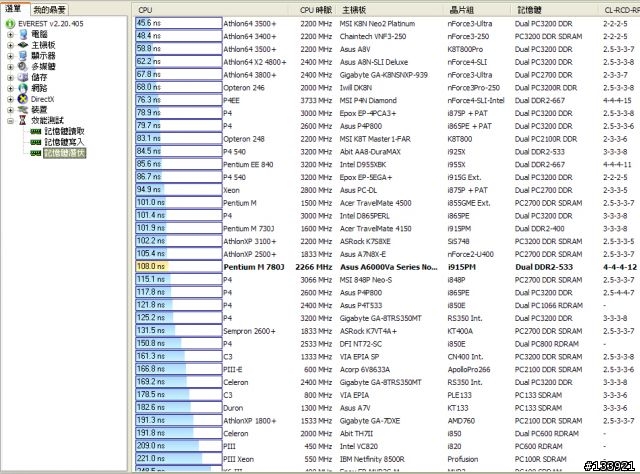Click the Duron CPU cell
640x474 pixels.
[233, 408]
